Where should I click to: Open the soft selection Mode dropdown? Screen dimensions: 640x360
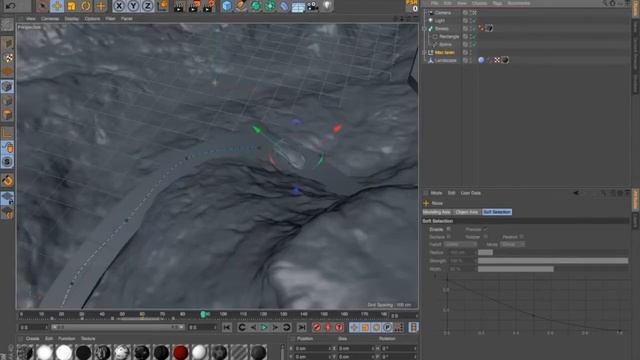(513, 244)
